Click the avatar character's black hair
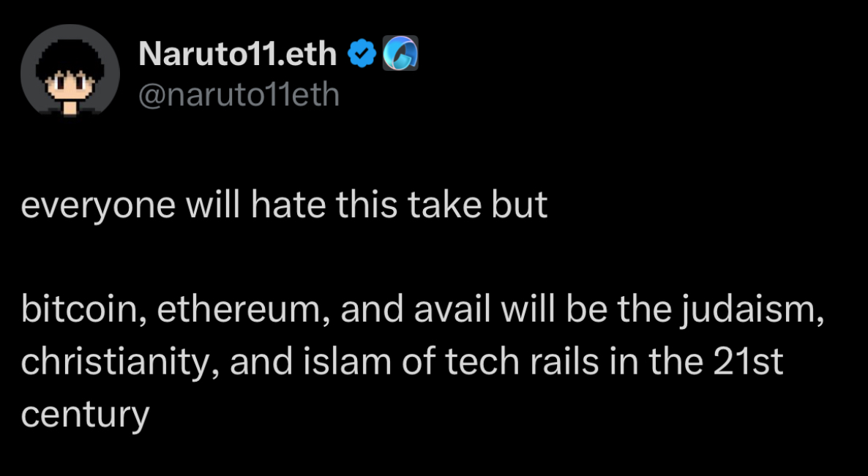 (x=70, y=60)
